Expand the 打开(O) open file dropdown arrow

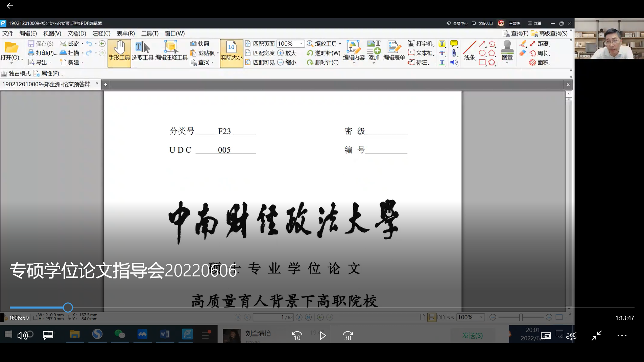tap(11, 63)
